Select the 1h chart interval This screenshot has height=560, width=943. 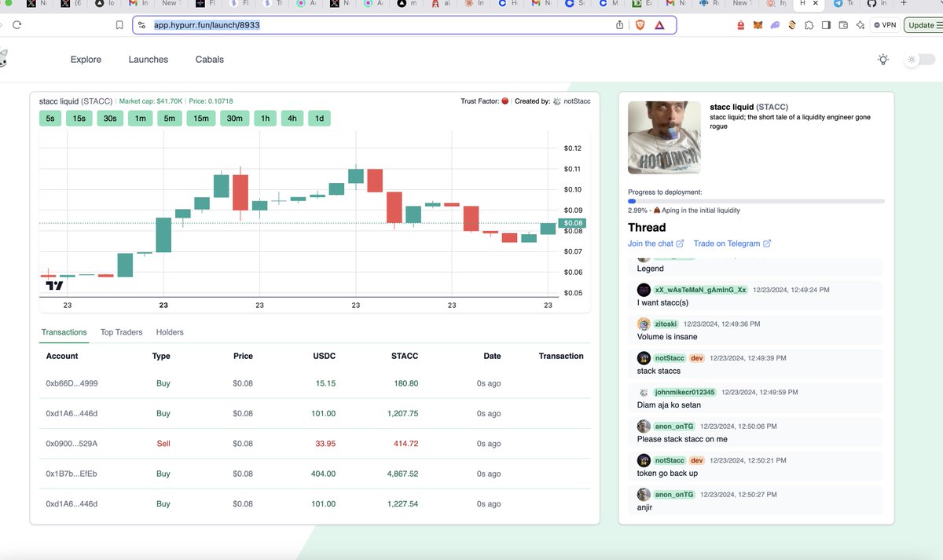coord(266,119)
